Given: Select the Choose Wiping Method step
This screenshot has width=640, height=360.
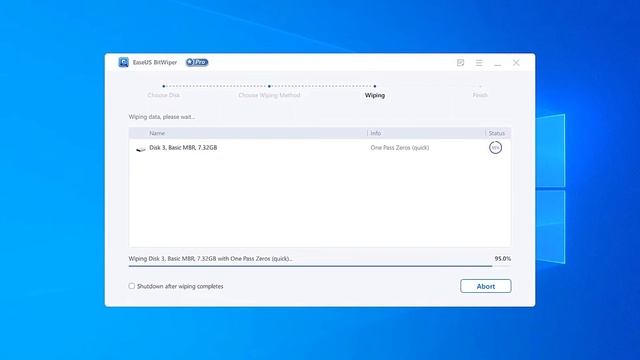Looking at the screenshot, I should [269, 95].
